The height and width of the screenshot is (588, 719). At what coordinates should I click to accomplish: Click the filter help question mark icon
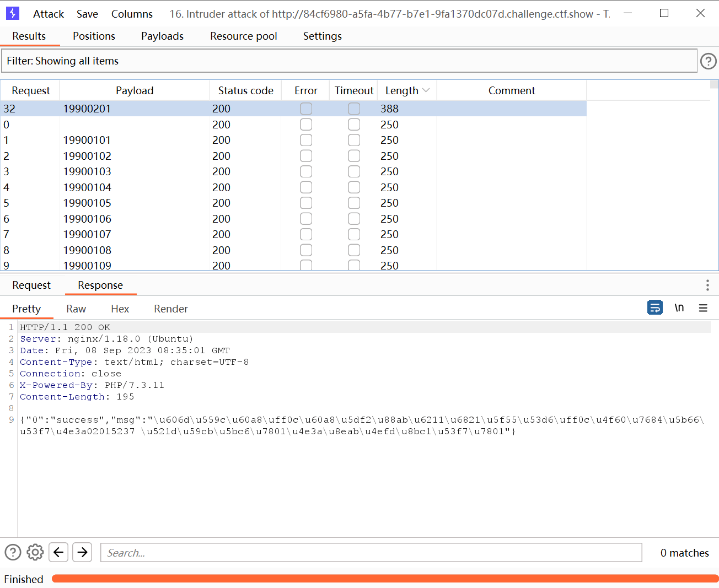coord(708,61)
